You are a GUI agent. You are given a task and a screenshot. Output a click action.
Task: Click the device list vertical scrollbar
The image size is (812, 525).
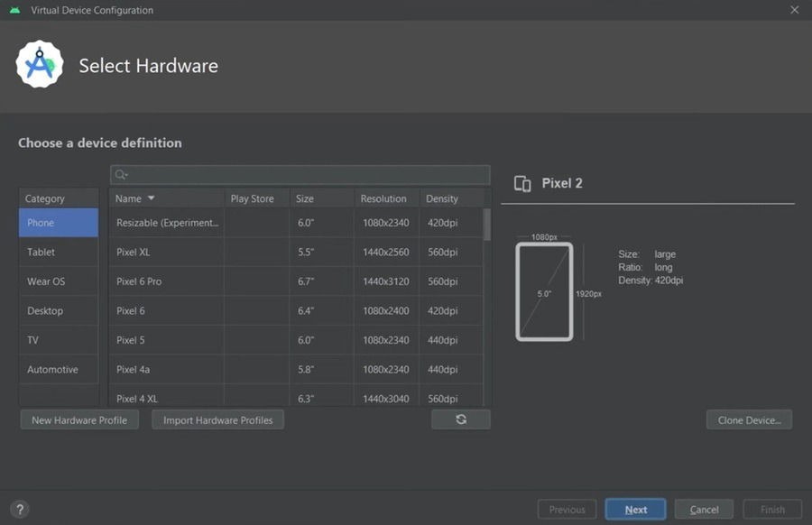487,226
